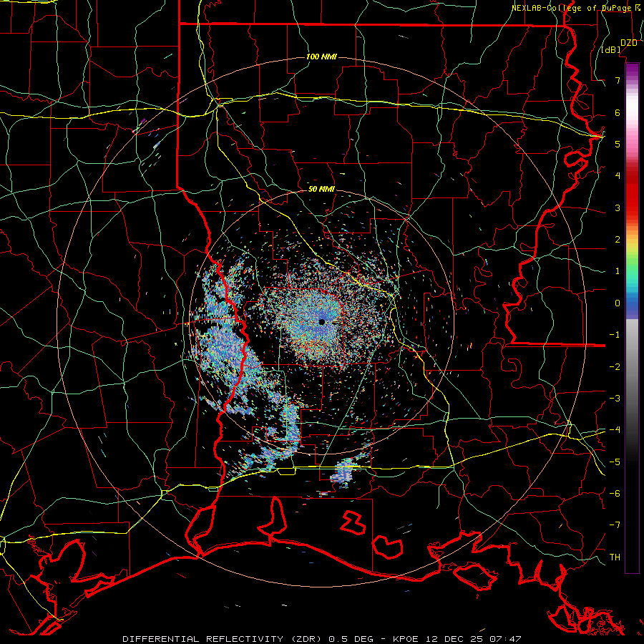Click the "-1" value on the color scale
This screenshot has height=644, width=644.
click(x=615, y=335)
